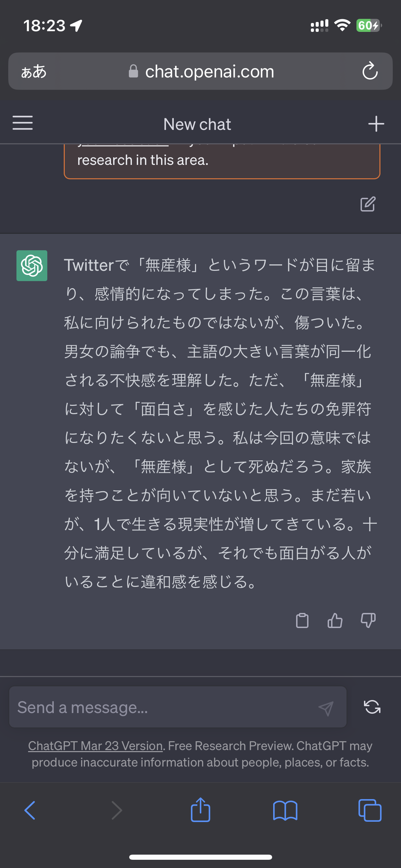Screen dimensions: 401x868
Task: Open Safari share sheet
Action: [x=200, y=810]
